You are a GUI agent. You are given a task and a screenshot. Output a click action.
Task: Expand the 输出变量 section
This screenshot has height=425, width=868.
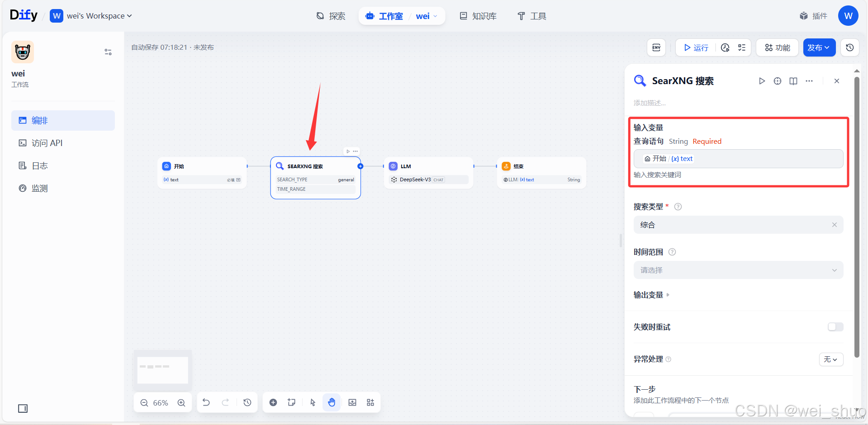point(651,295)
